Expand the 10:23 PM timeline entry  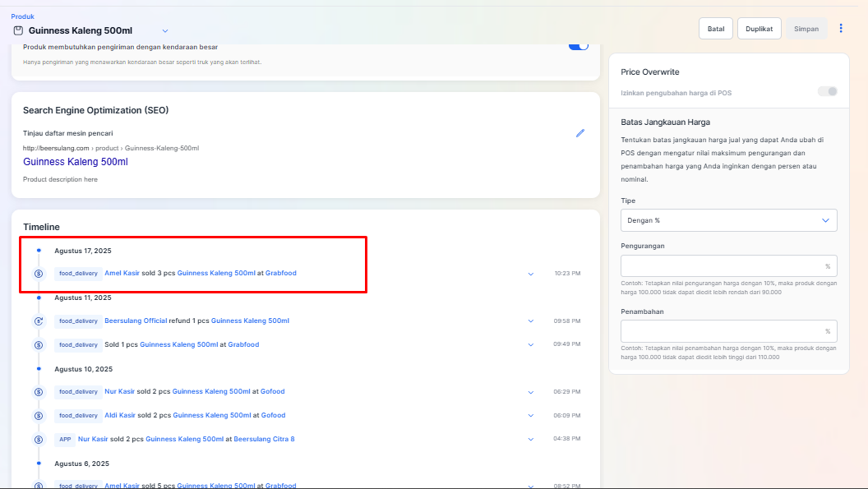pyautogui.click(x=530, y=274)
